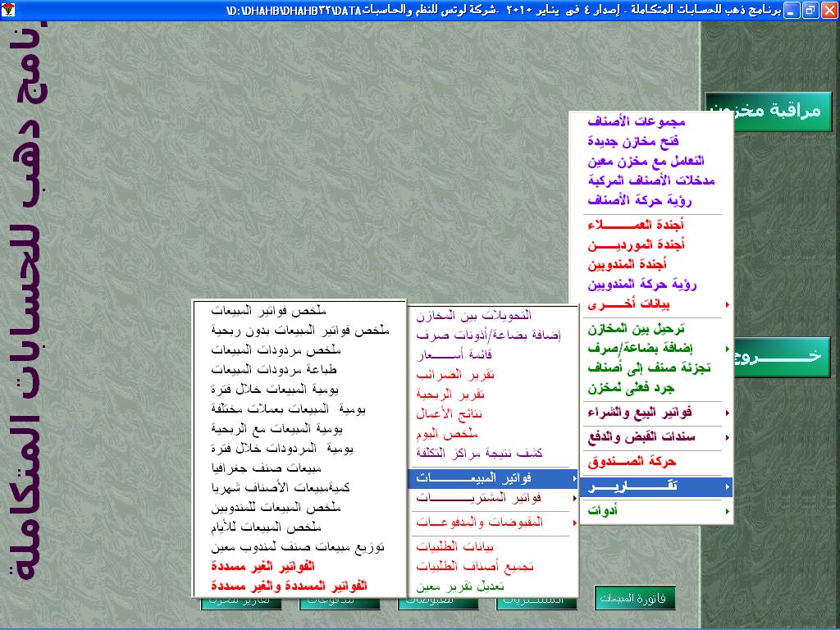Select يومية المبيعات مع الربحية report
Image resolution: width=840 pixels, height=630 pixels.
276,428
